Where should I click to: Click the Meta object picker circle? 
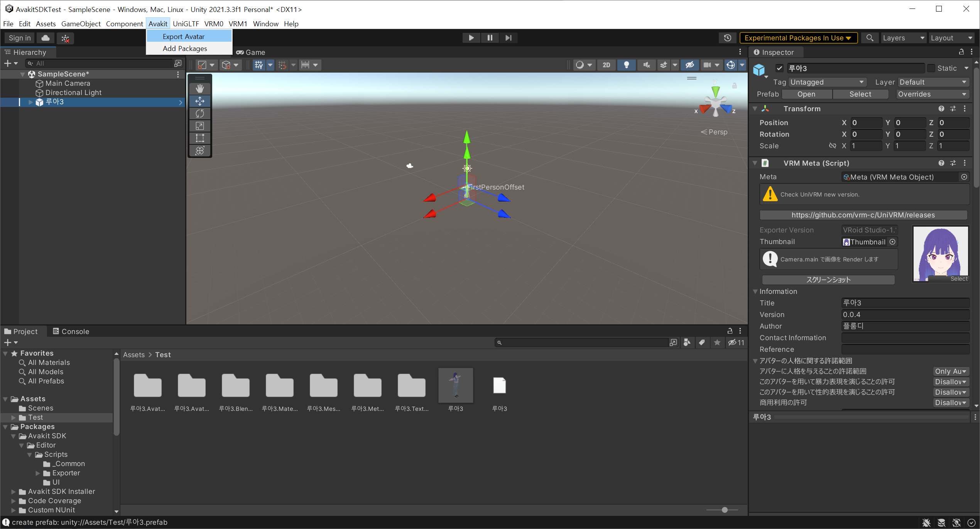click(x=964, y=177)
